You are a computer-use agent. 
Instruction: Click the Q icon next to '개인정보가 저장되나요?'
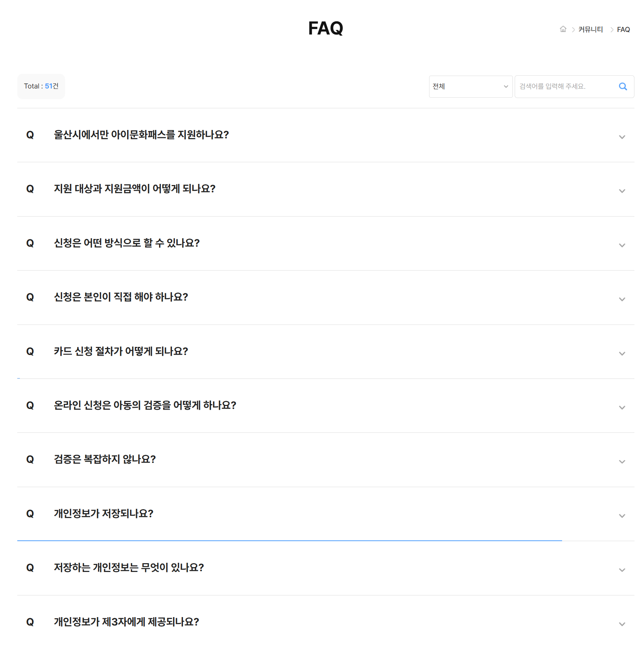coord(30,514)
